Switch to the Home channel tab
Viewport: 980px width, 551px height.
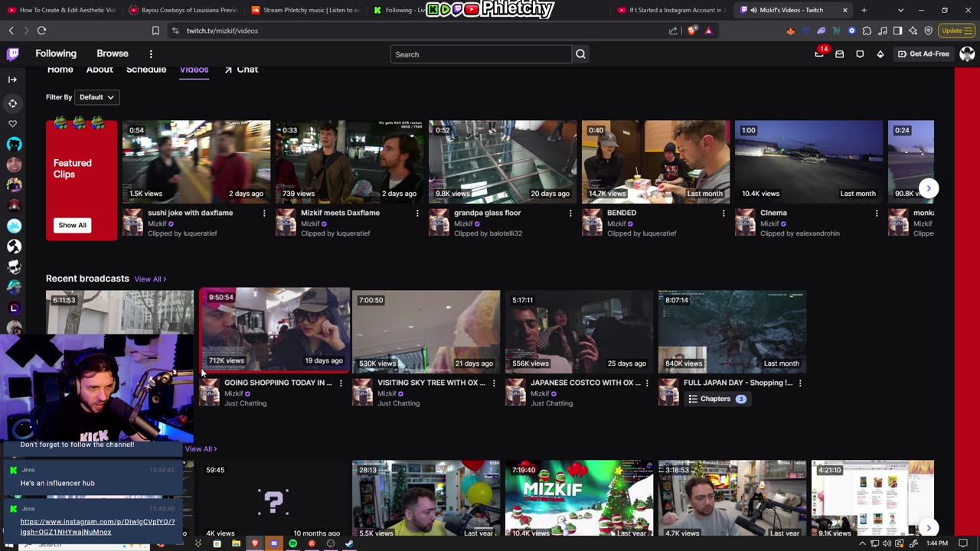coord(60,70)
